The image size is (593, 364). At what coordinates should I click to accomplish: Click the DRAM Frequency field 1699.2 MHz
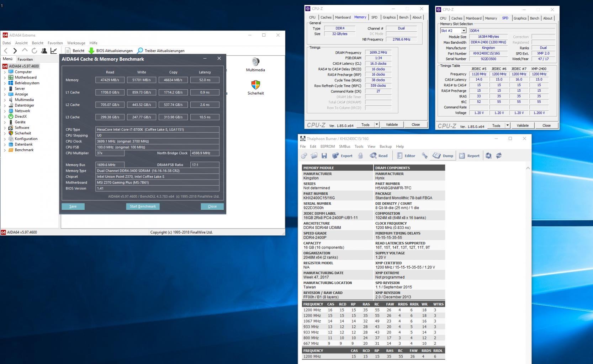(x=378, y=53)
